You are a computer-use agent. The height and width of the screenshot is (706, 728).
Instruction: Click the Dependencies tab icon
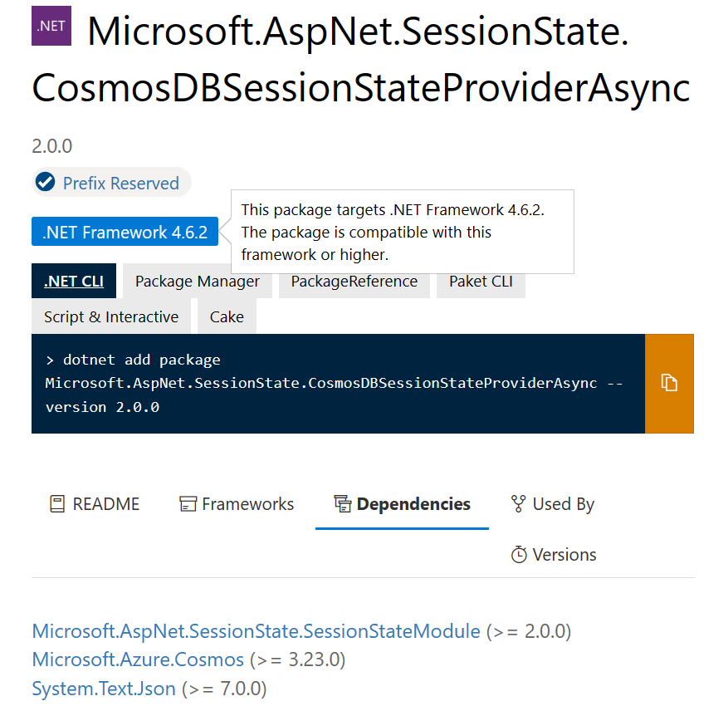click(x=342, y=504)
